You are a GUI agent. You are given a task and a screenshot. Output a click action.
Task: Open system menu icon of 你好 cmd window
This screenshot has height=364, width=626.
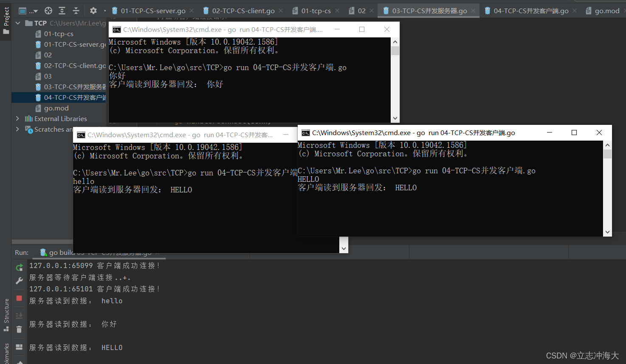coord(116,29)
